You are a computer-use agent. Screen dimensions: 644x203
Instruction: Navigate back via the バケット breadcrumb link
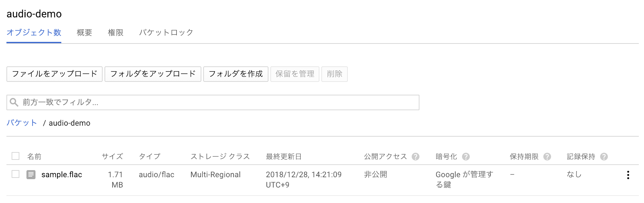[21, 123]
